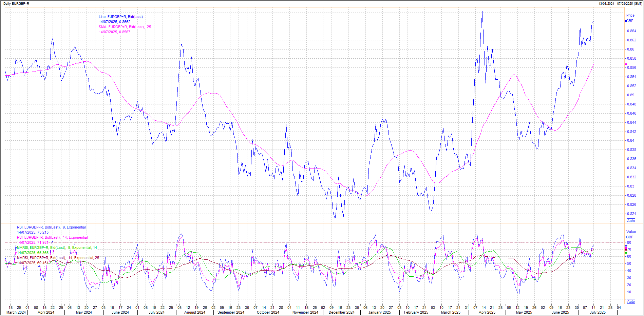This screenshot has height=316, width=644.
Task: Click the green MARSI marker on value axis
Action: (x=626, y=253)
